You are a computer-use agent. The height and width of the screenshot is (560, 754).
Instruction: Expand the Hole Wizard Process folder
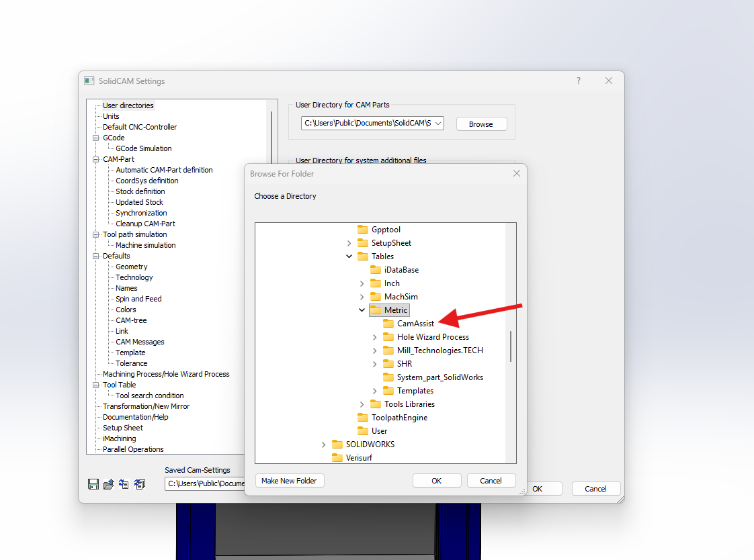[x=374, y=338]
